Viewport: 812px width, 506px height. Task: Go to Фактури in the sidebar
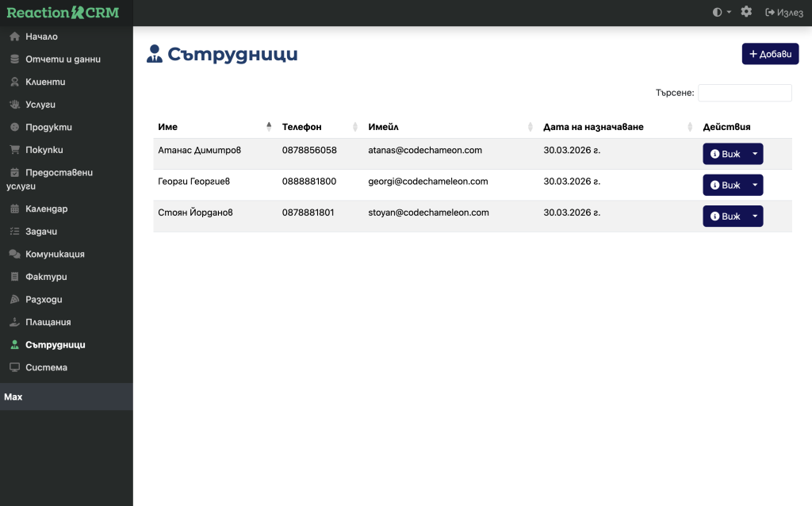pos(46,277)
